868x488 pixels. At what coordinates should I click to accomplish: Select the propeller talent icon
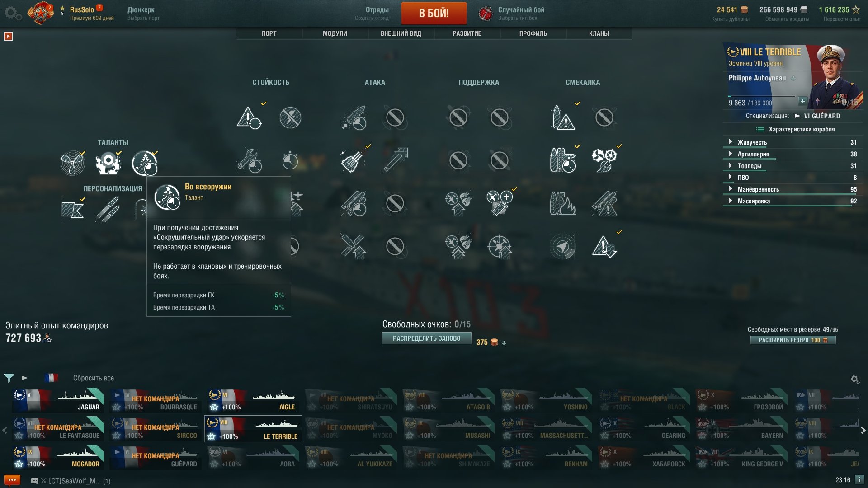click(72, 163)
